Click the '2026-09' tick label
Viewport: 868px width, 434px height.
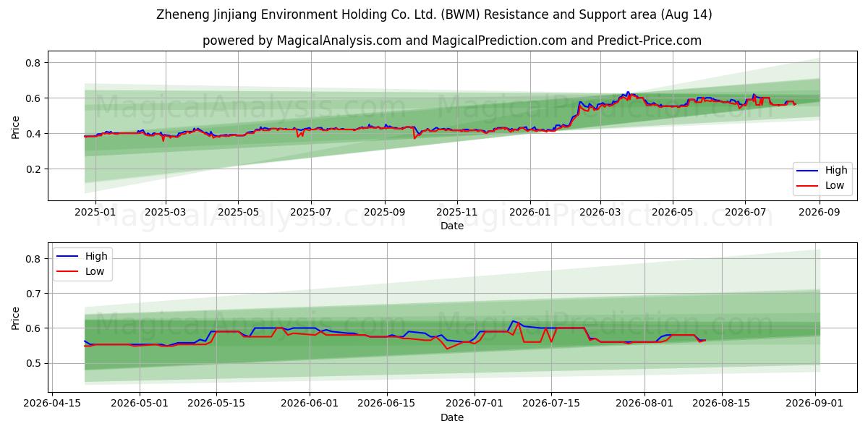click(819, 213)
